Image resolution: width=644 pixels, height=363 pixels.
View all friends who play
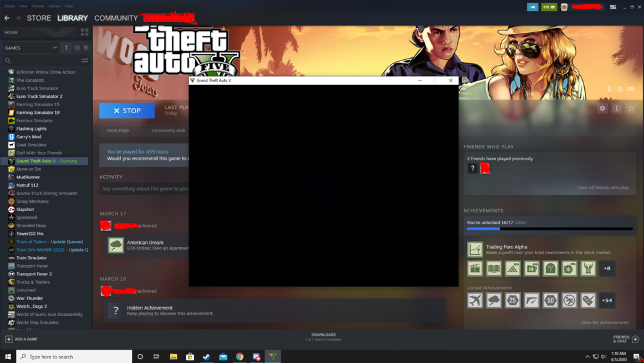tap(603, 187)
